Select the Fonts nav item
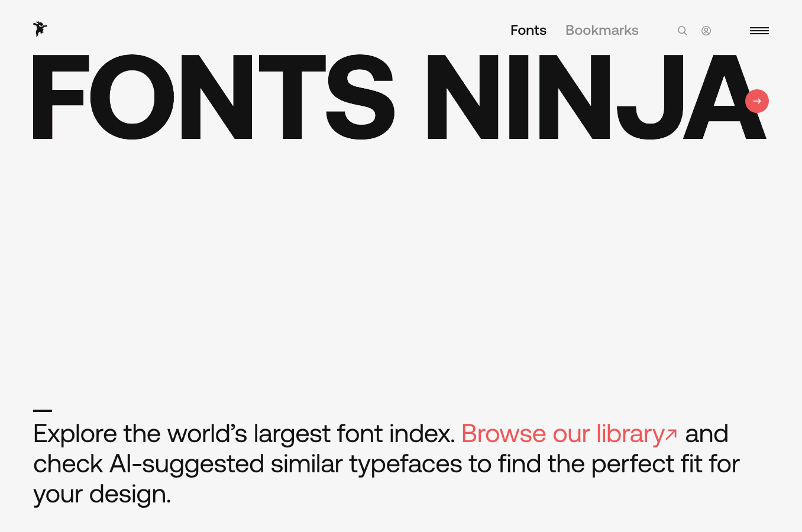The width and height of the screenshot is (802, 532). 528,30
